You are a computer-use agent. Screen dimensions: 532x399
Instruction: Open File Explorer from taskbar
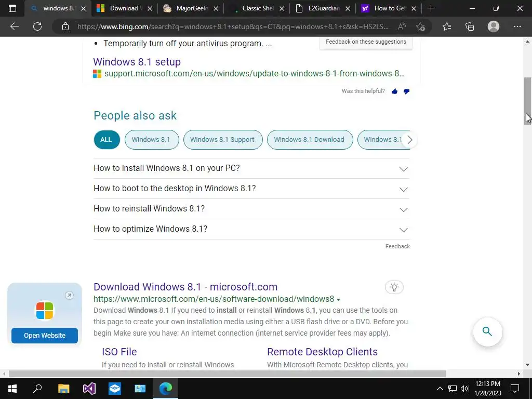(x=63, y=389)
